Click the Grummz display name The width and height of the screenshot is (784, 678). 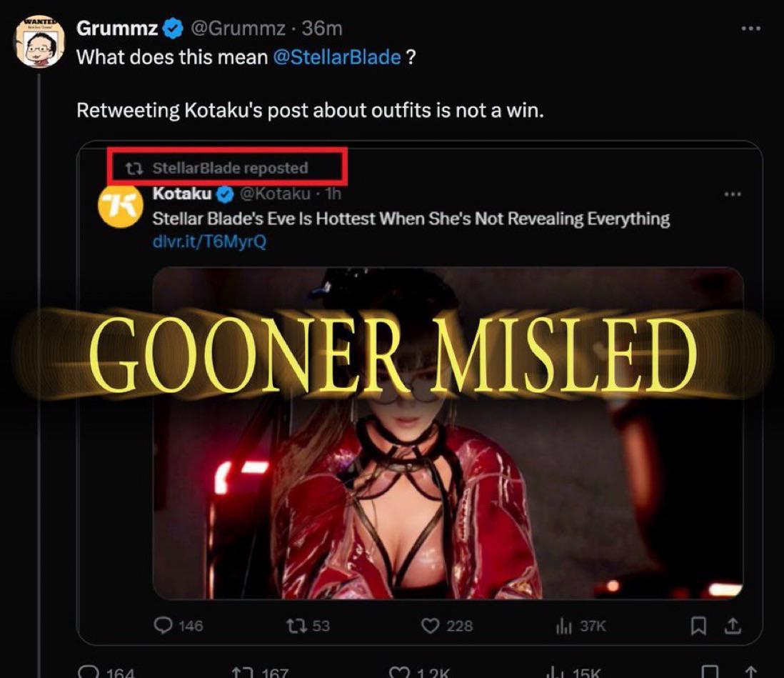pos(116,29)
